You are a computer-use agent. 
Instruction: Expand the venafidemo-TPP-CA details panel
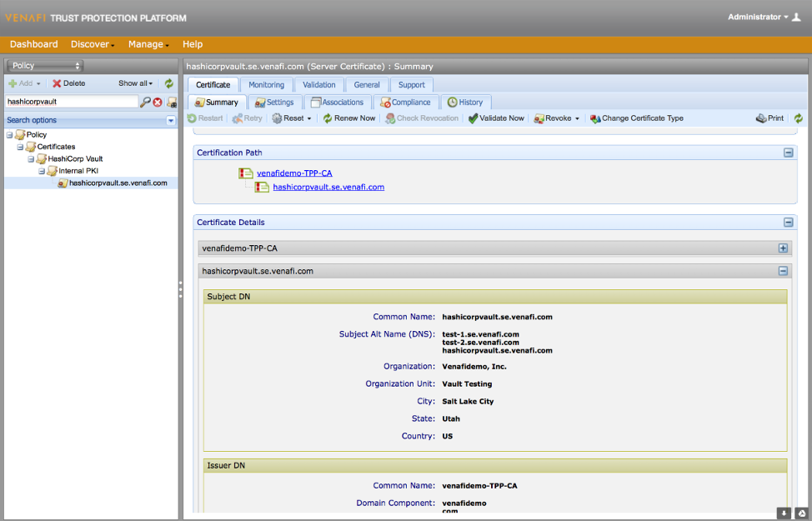point(783,248)
